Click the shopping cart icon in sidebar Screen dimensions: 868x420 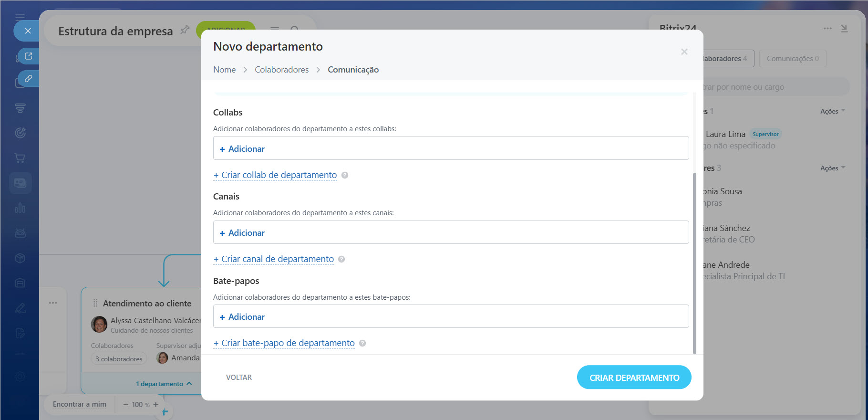[20, 158]
